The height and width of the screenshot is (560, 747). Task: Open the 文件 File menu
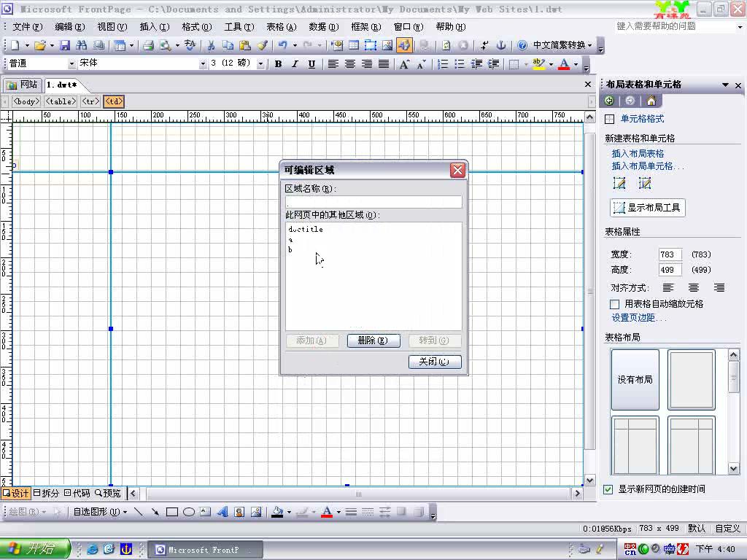[27, 27]
